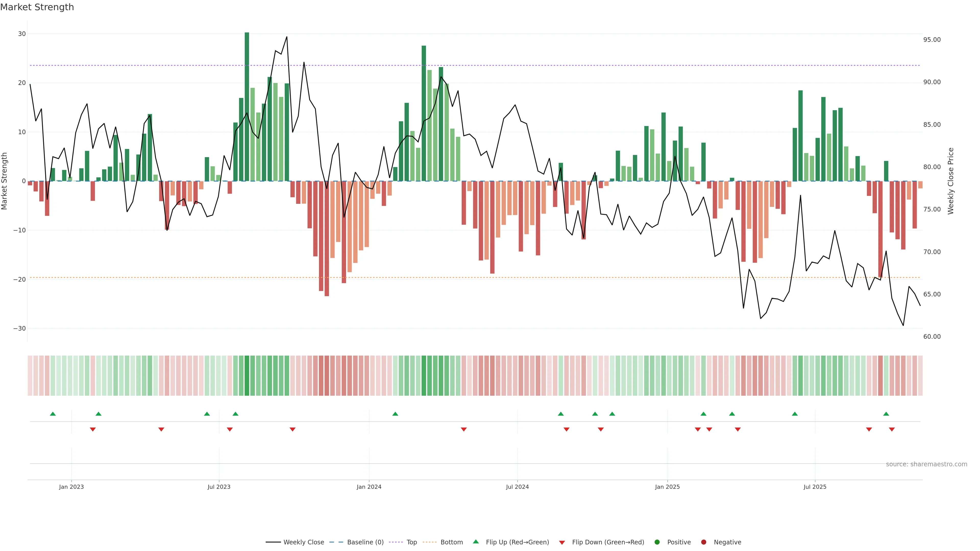Click red Flip Down triangle in legend

[562, 543]
